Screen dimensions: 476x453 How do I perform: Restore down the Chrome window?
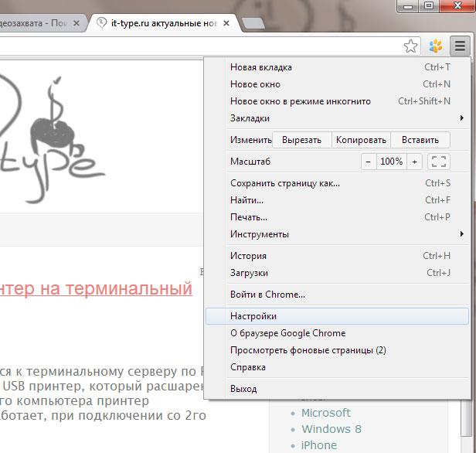point(429,6)
